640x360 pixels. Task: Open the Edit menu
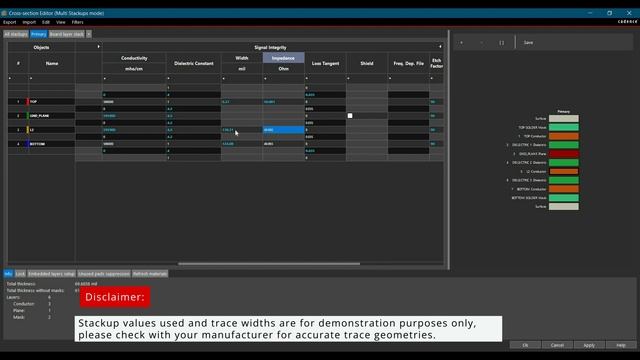(x=46, y=22)
